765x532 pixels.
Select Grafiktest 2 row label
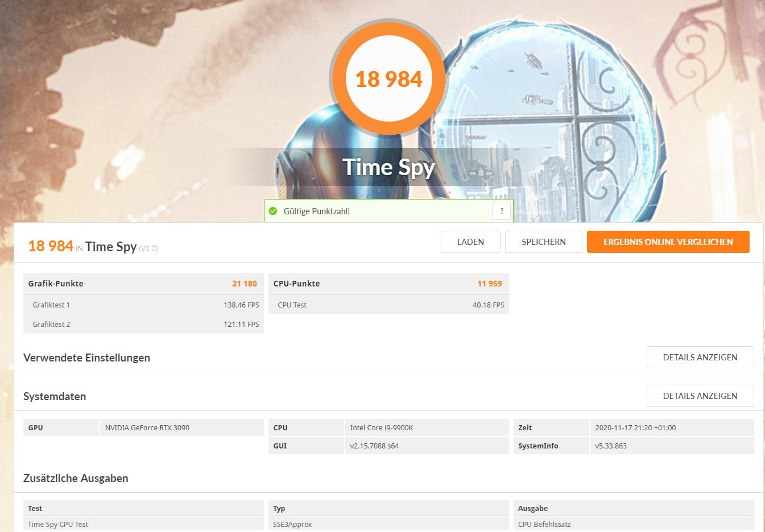coord(51,324)
